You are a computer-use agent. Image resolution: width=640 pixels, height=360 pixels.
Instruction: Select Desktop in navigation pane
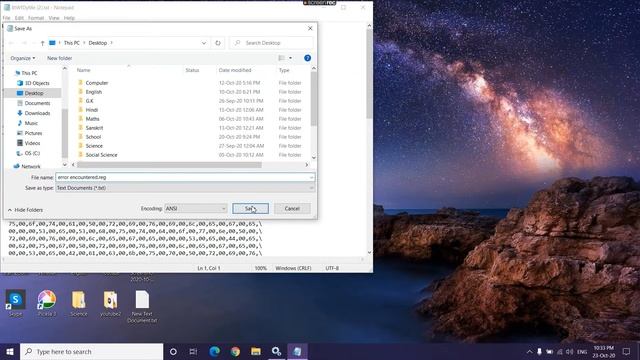tap(33, 93)
